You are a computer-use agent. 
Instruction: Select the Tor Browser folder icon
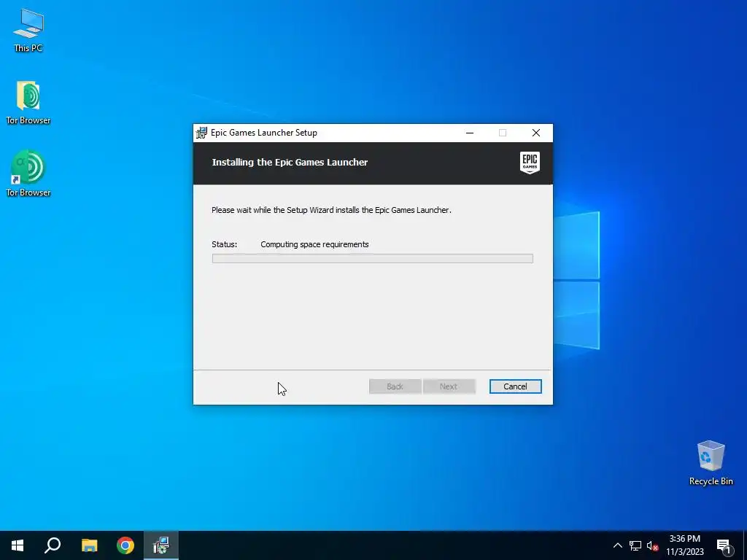pos(28,102)
